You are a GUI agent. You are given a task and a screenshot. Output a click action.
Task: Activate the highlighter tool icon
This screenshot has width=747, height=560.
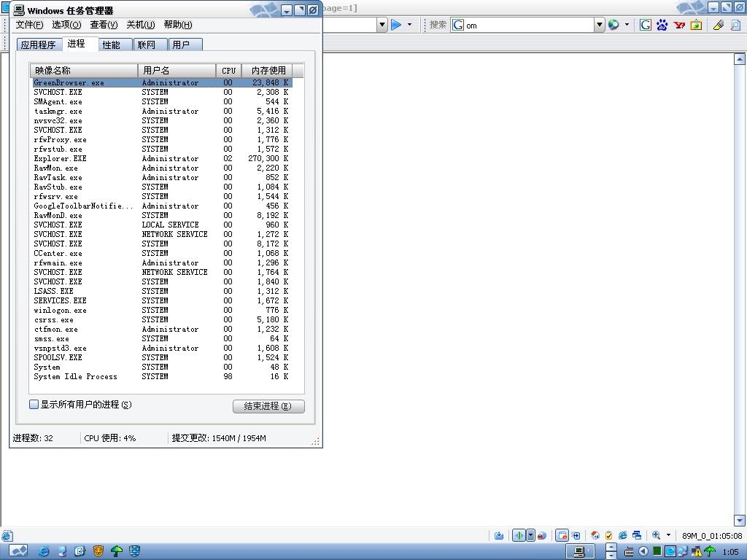click(719, 25)
